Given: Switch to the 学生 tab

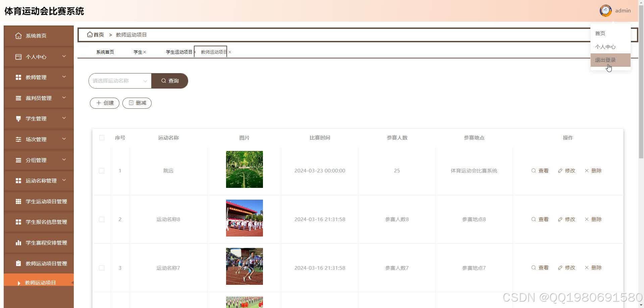Looking at the screenshot, I should tap(138, 52).
